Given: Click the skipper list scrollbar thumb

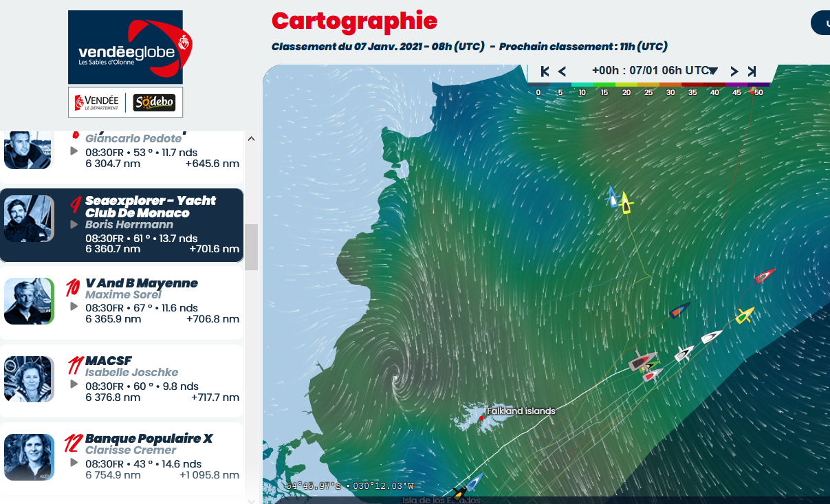Looking at the screenshot, I should click(251, 247).
